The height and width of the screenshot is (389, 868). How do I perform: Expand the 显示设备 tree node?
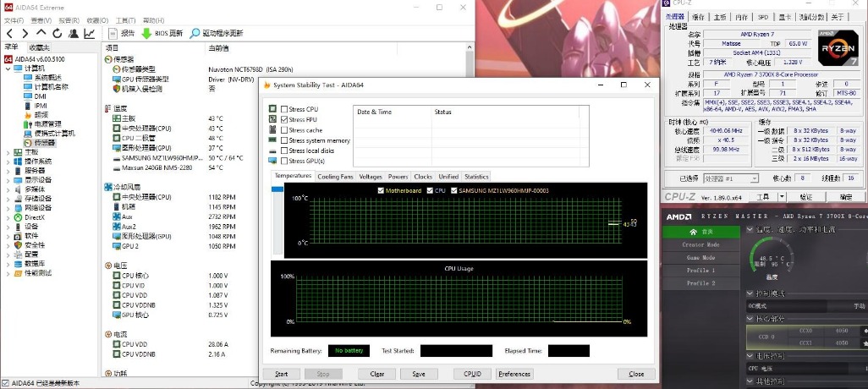8,180
